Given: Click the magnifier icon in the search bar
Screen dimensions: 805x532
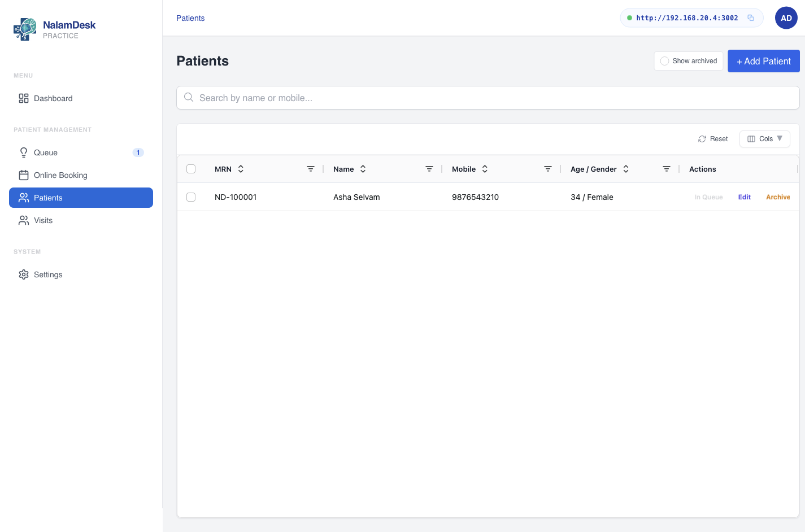Looking at the screenshot, I should click(189, 98).
